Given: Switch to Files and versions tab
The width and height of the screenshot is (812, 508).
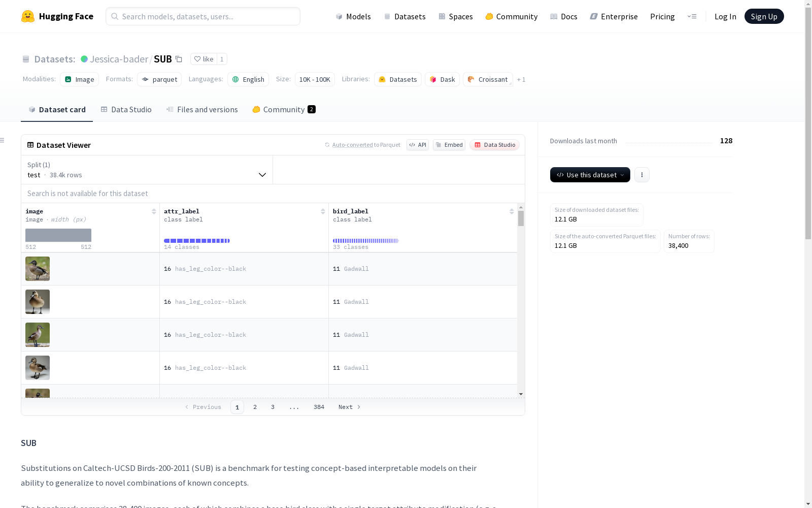Looking at the screenshot, I should (x=202, y=109).
